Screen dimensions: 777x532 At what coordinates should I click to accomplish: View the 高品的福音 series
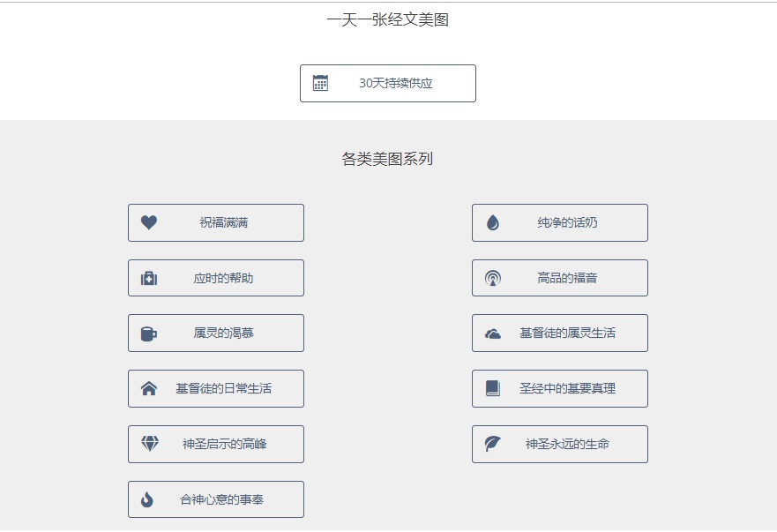click(567, 279)
